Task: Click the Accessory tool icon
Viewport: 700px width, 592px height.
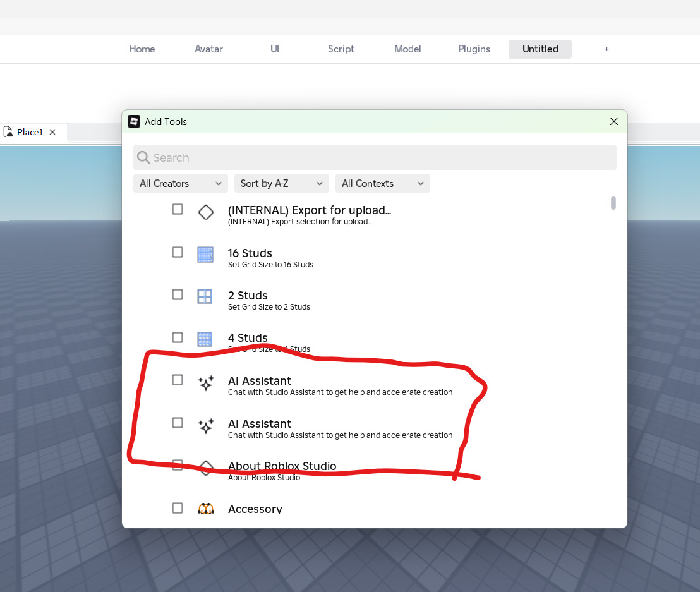Action: click(x=206, y=509)
